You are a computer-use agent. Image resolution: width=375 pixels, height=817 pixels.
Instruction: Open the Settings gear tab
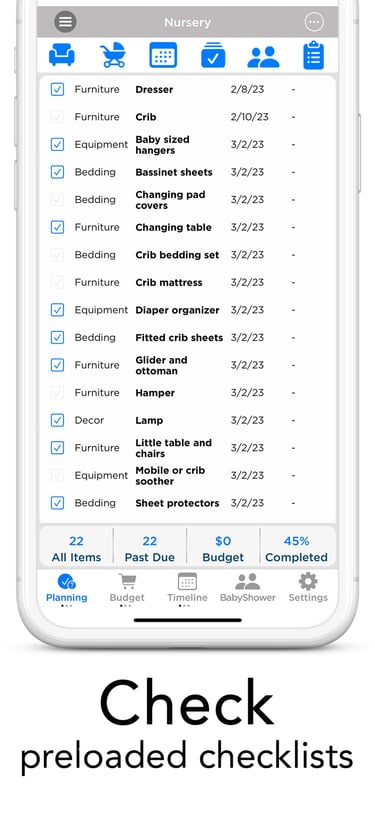[x=308, y=589]
